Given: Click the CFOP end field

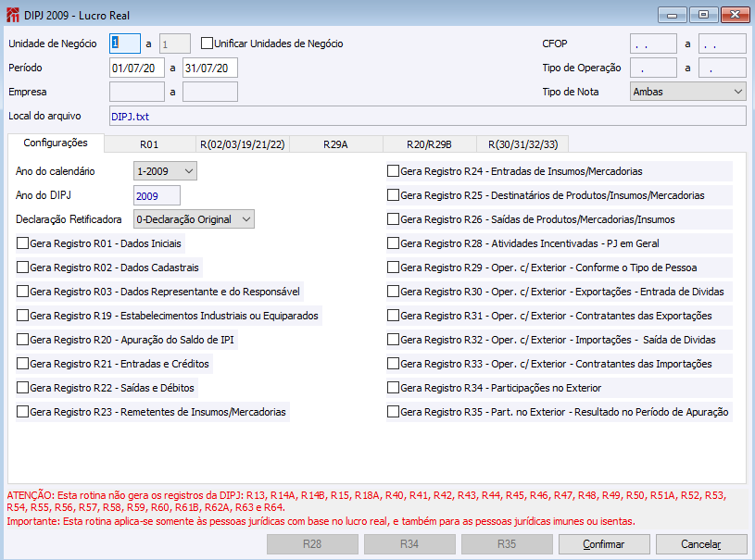Looking at the screenshot, I should (723, 44).
